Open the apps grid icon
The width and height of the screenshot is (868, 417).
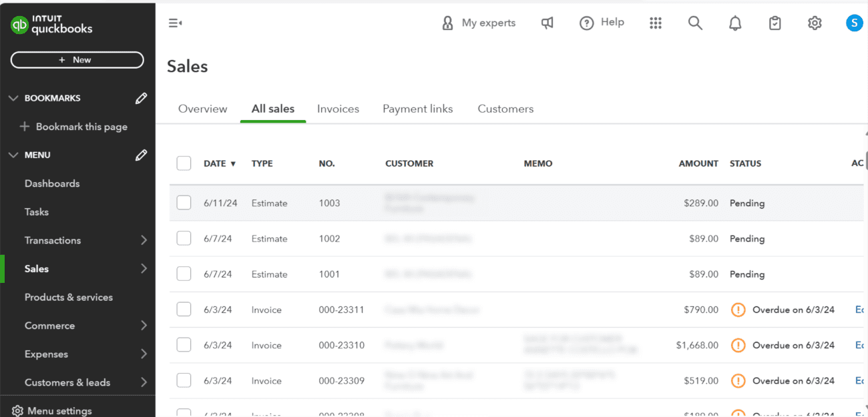(x=656, y=23)
